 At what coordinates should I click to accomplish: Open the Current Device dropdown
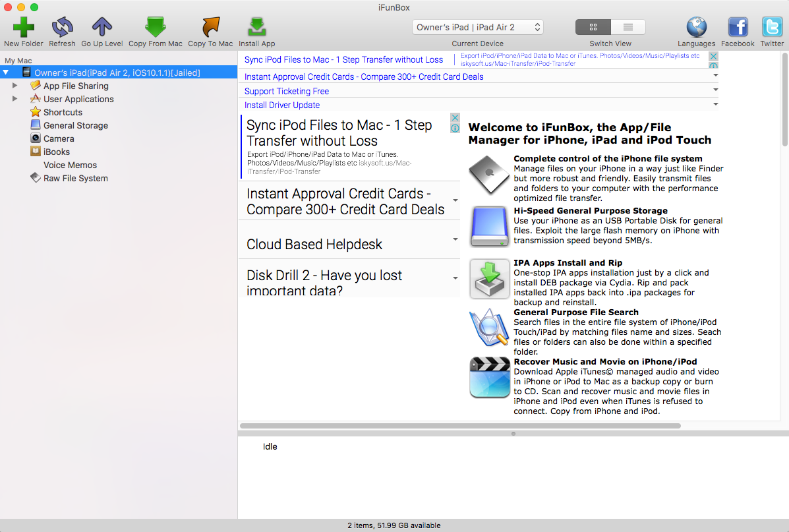coord(477,27)
